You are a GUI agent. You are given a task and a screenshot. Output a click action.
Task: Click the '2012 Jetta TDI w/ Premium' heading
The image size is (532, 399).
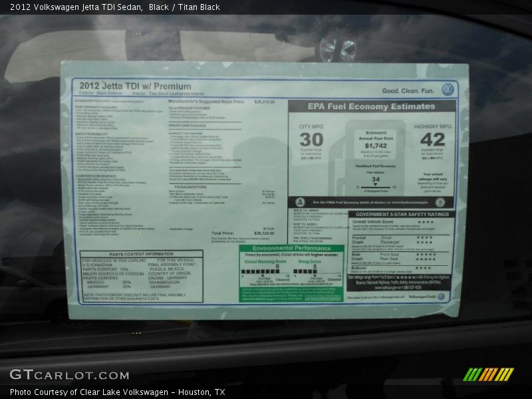(x=135, y=86)
